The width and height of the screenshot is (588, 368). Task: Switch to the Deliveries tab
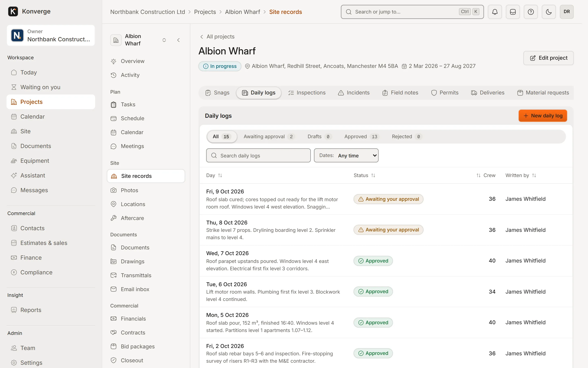(488, 93)
